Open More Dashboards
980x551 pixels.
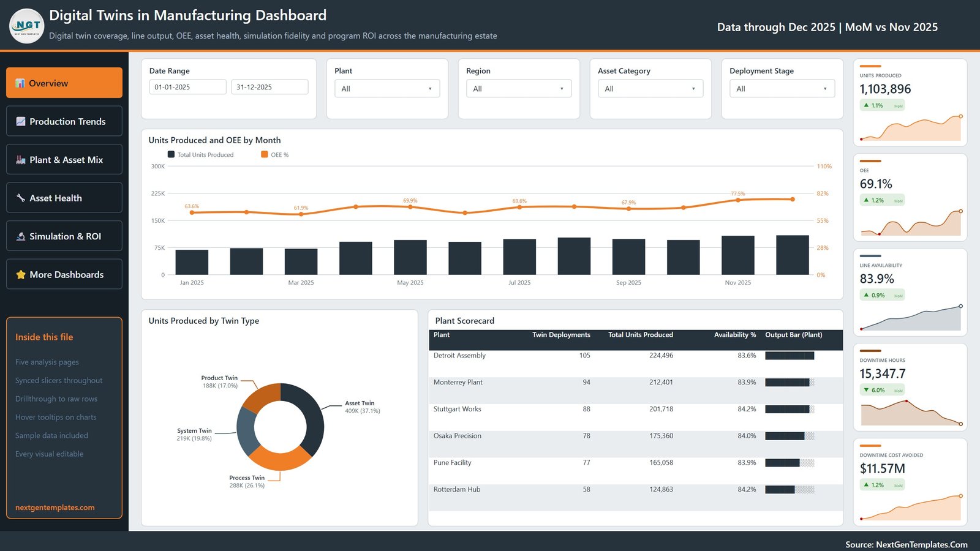(64, 274)
